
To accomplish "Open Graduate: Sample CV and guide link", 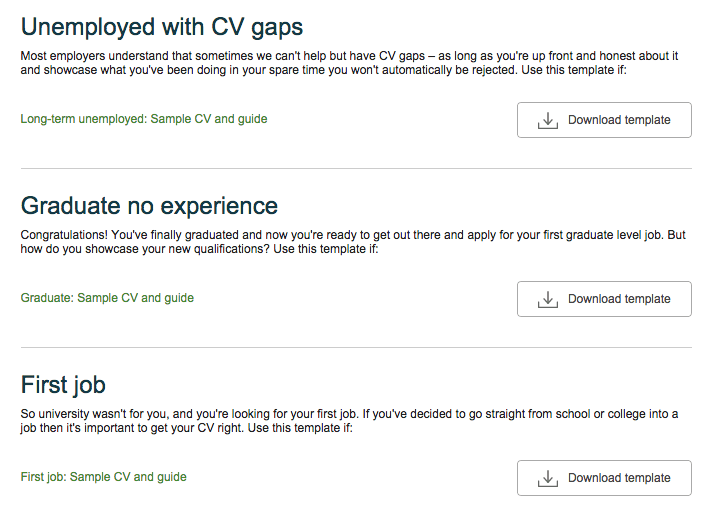I will (107, 298).
